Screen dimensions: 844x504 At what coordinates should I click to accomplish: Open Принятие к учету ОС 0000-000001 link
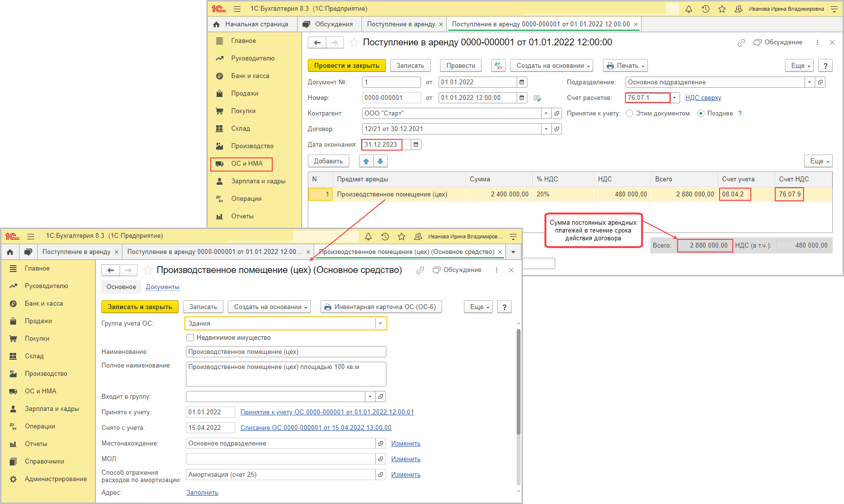pos(327,412)
